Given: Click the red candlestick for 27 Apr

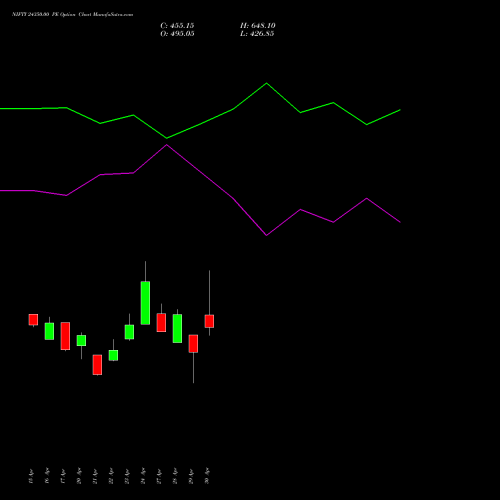Looking at the screenshot, I should (x=161, y=322).
